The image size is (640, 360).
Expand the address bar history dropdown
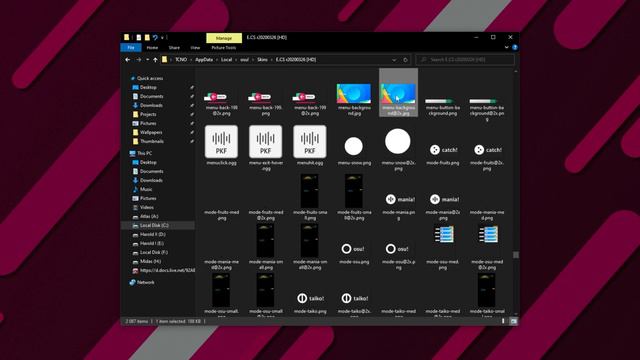(394, 60)
